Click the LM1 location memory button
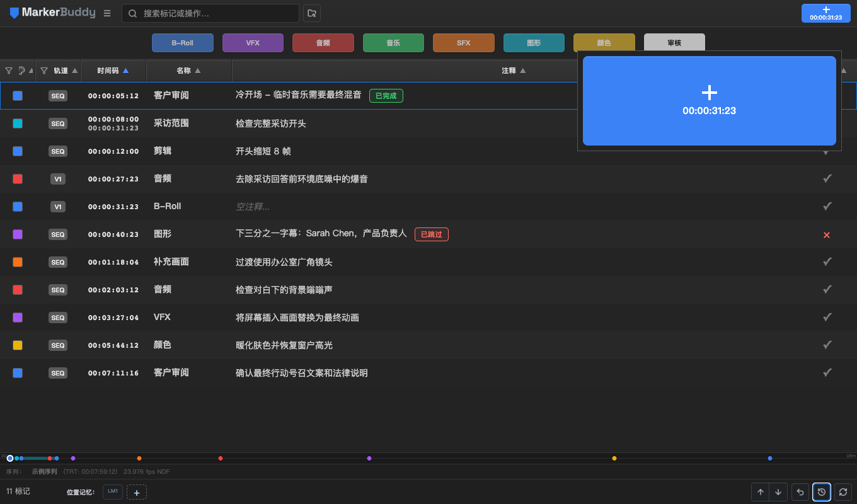The image size is (857, 504). (x=113, y=491)
